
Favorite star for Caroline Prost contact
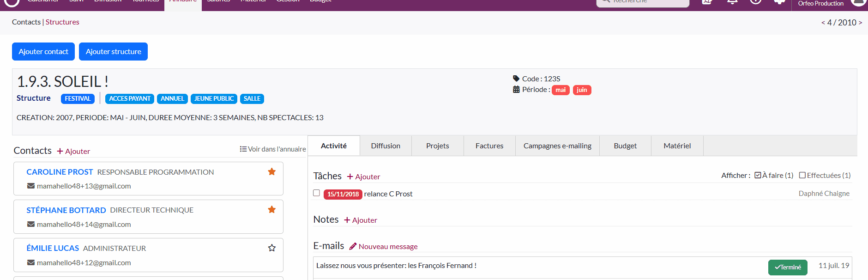tap(272, 172)
